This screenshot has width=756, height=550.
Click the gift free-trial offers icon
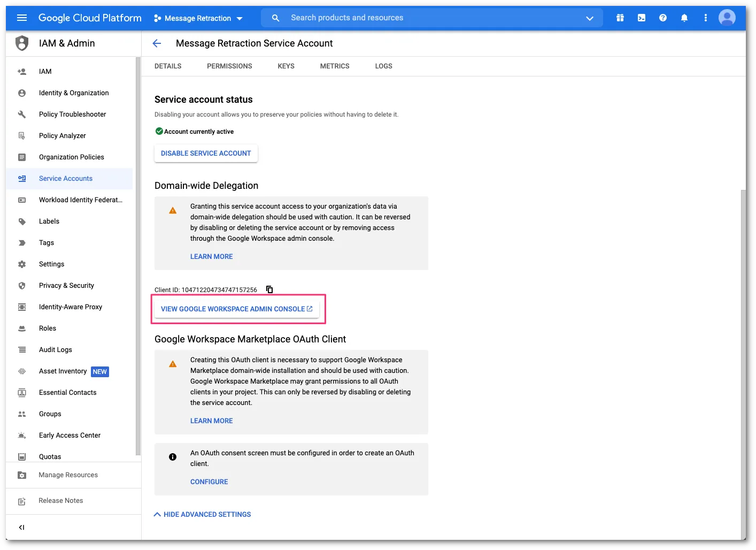[620, 18]
